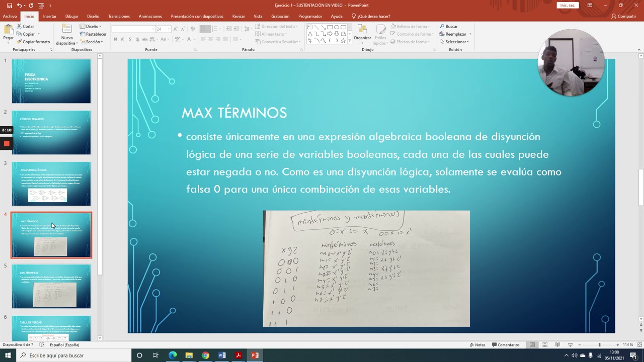Toggle bold N formatting button
644x362 pixels.
(x=115, y=39)
